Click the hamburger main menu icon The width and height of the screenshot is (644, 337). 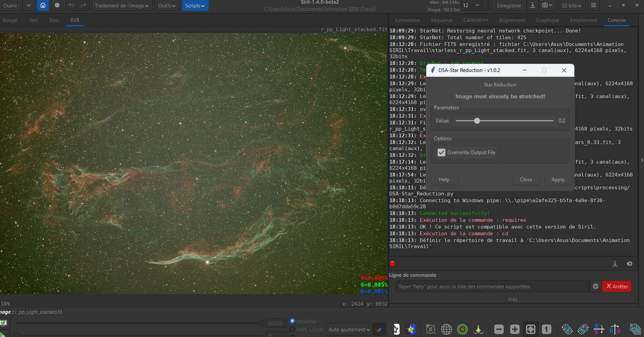click(x=593, y=6)
